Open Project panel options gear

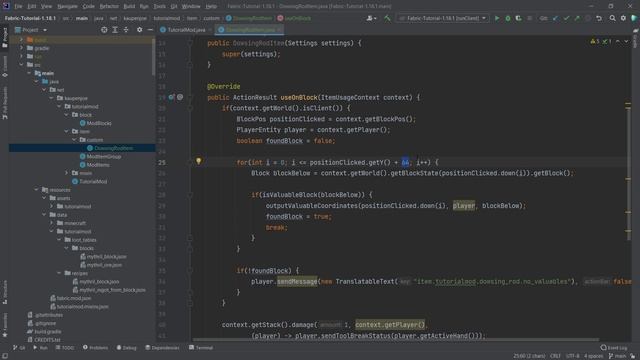[140, 30]
